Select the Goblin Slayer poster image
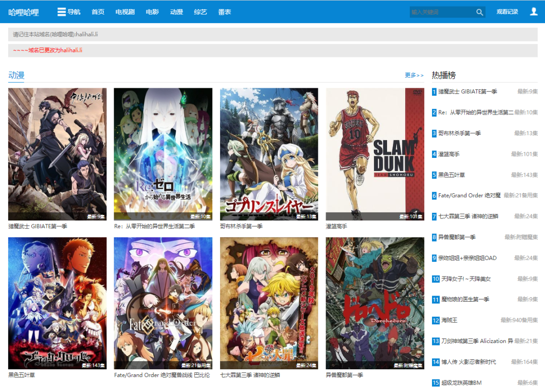The image size is (545, 392). (x=269, y=154)
